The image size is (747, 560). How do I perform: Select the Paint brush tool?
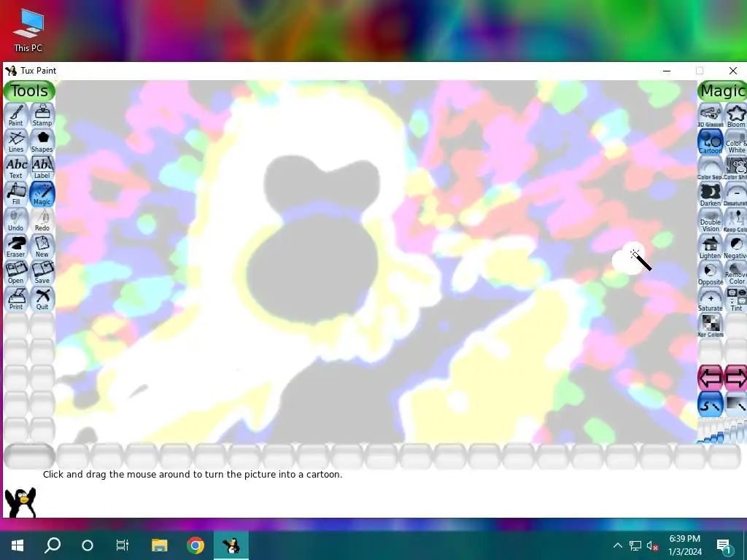16,115
